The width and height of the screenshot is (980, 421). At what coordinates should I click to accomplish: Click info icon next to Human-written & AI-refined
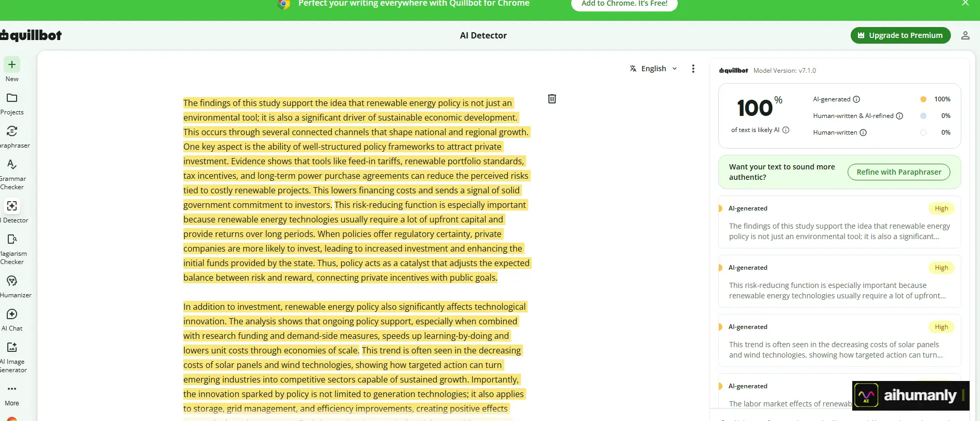(900, 116)
